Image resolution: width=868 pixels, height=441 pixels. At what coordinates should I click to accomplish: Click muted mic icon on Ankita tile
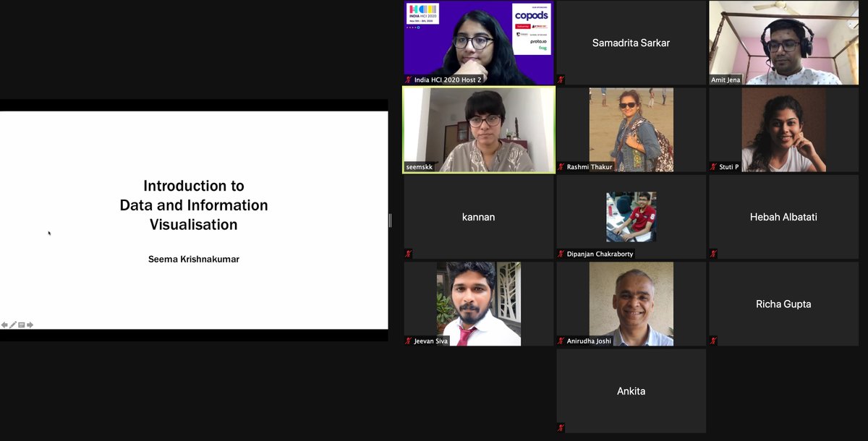coord(561,428)
